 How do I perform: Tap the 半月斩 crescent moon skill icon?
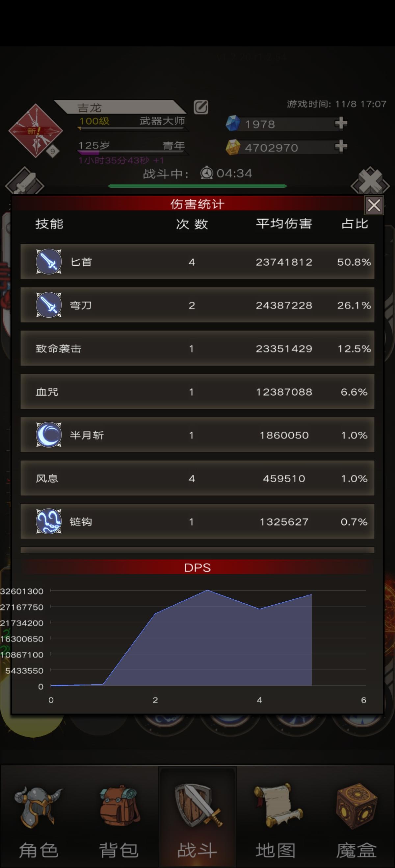49,435
